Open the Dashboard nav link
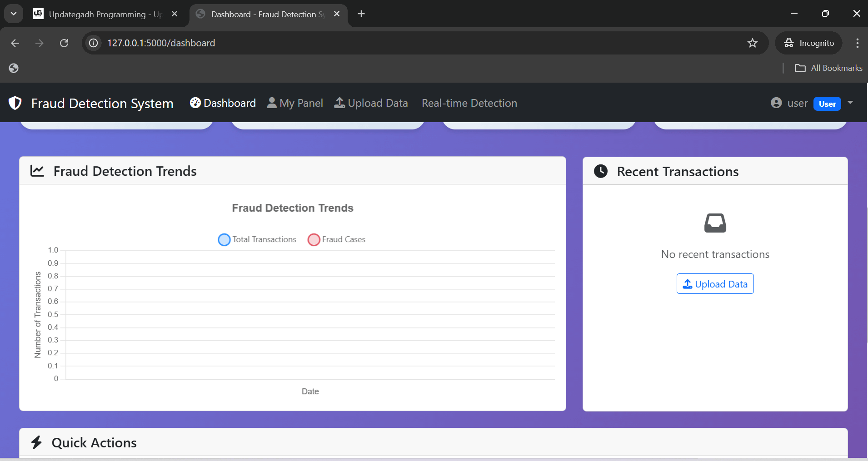This screenshot has width=868, height=461. point(223,103)
